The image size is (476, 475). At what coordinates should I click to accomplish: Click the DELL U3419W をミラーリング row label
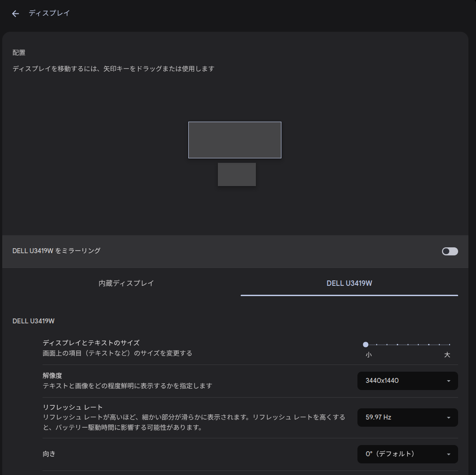point(56,251)
